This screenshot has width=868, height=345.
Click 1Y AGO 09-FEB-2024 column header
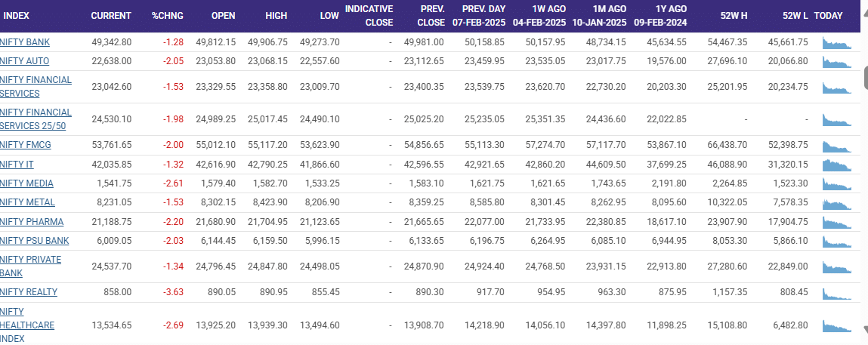[x=661, y=16]
